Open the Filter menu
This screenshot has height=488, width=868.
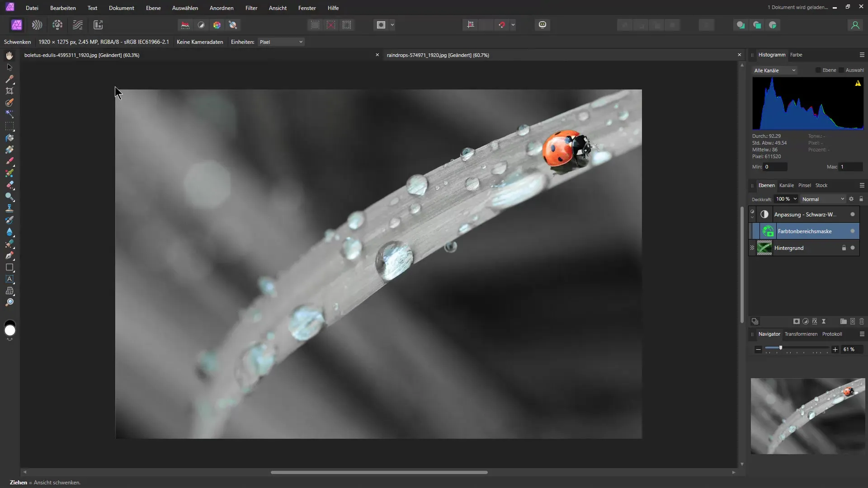click(251, 8)
